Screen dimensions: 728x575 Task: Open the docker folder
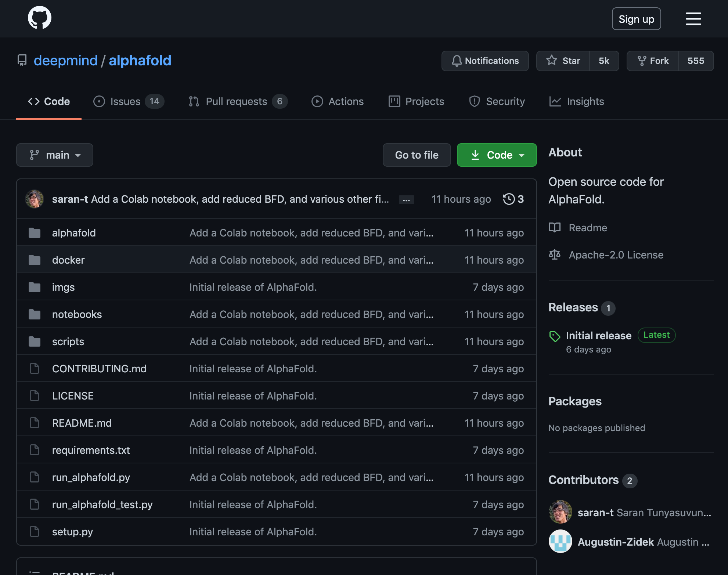(x=68, y=260)
